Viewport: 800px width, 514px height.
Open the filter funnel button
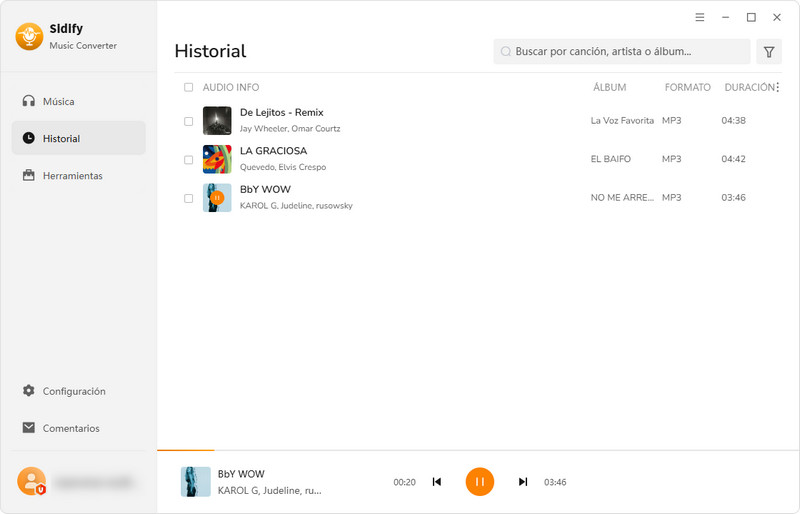769,52
